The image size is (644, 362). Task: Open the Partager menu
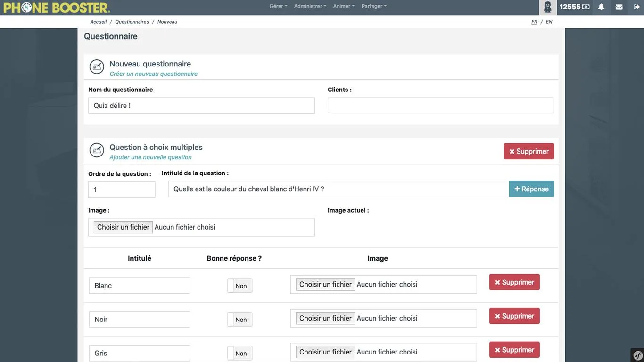[x=374, y=6]
